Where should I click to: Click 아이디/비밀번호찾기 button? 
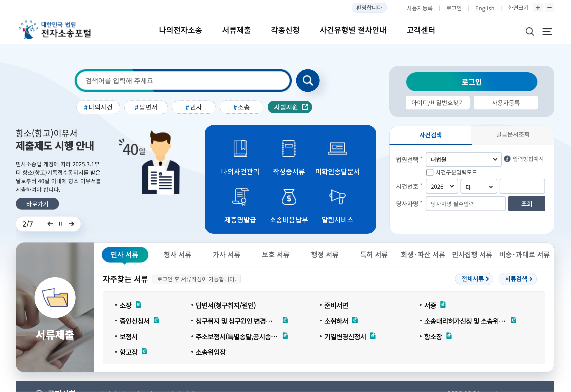coord(438,103)
